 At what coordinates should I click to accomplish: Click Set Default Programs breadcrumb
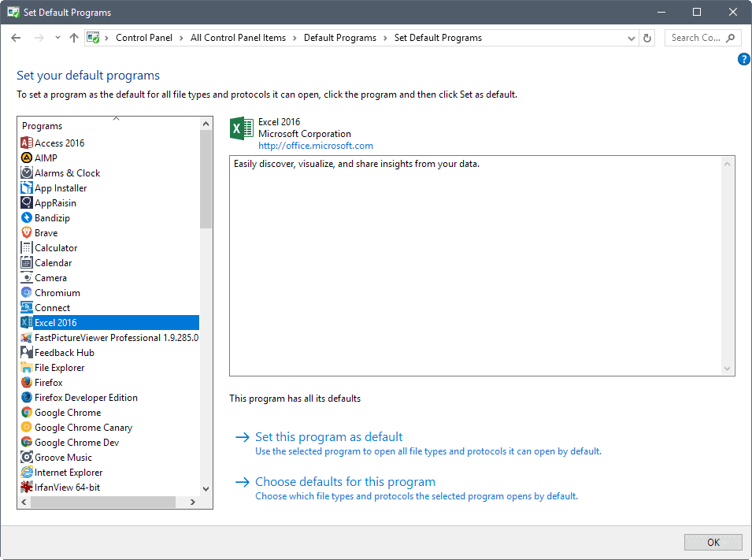point(438,38)
